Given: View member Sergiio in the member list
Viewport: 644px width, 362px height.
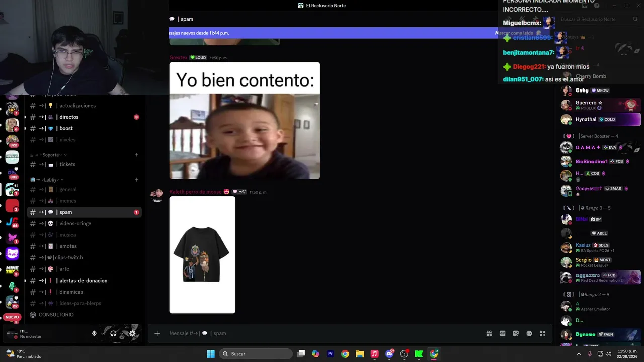Looking at the screenshot, I should 600,262.
